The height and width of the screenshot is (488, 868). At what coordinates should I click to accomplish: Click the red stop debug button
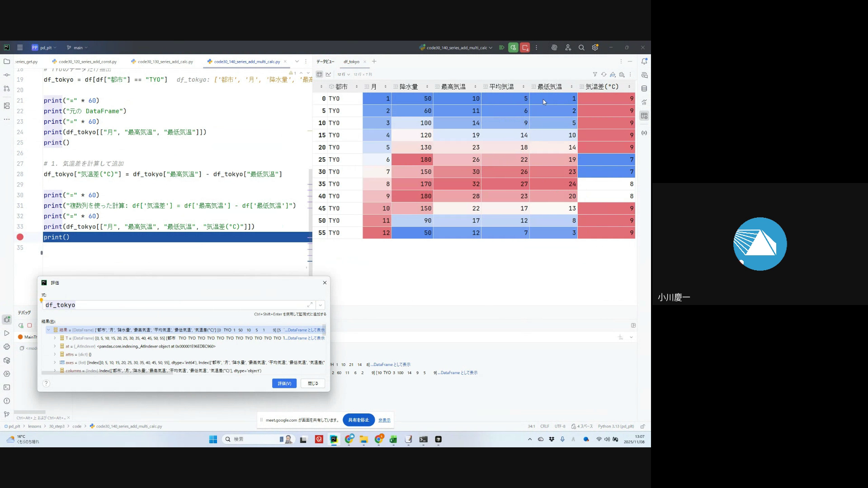(x=525, y=47)
